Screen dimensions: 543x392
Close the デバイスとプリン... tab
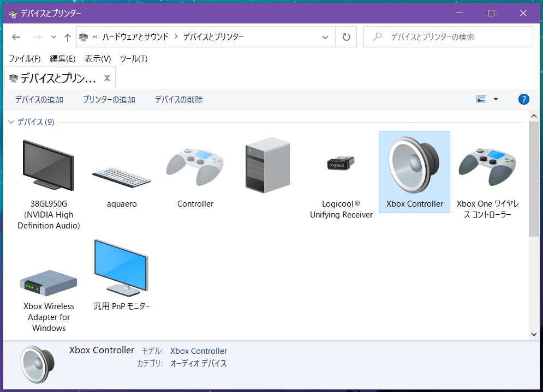[108, 78]
